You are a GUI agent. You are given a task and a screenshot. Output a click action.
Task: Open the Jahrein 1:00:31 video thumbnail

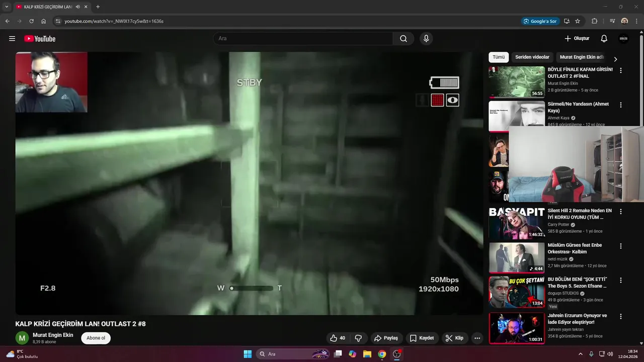(x=517, y=328)
